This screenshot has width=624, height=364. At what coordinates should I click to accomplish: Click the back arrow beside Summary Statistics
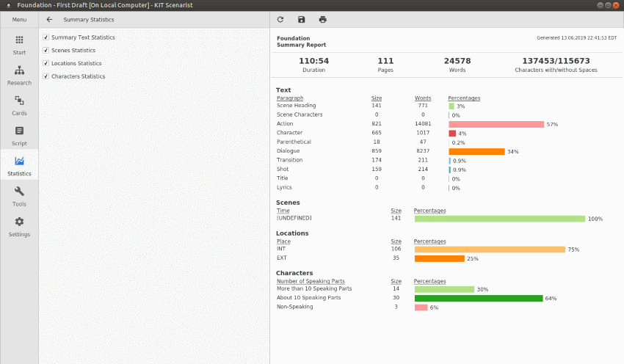49,20
